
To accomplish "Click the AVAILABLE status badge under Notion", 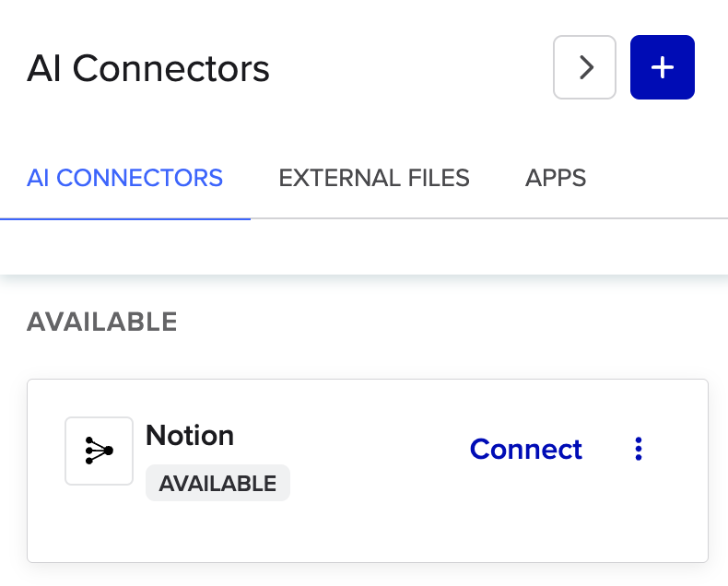I will pyautogui.click(x=217, y=483).
